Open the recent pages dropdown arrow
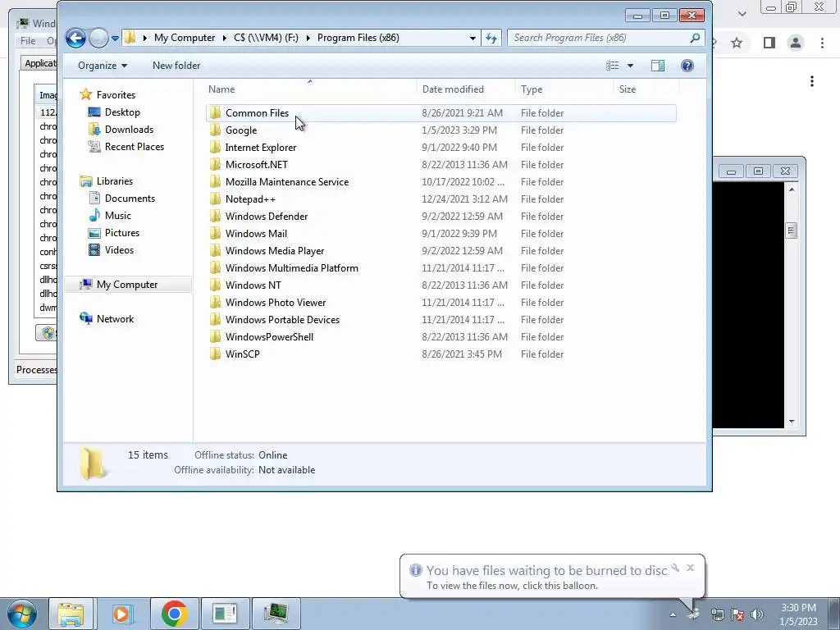This screenshot has width=840, height=630. click(115, 39)
